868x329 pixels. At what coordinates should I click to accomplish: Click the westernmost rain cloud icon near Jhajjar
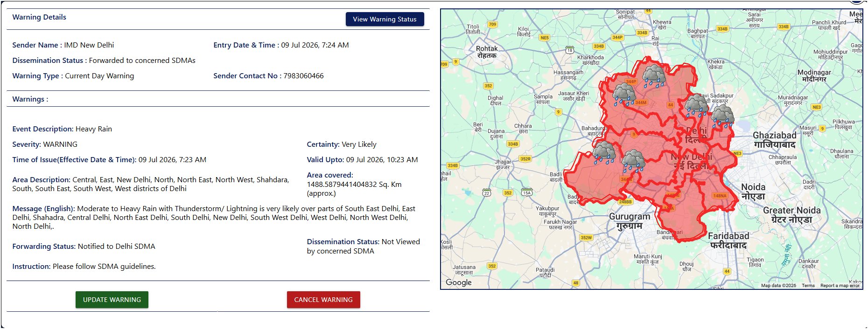(x=604, y=153)
